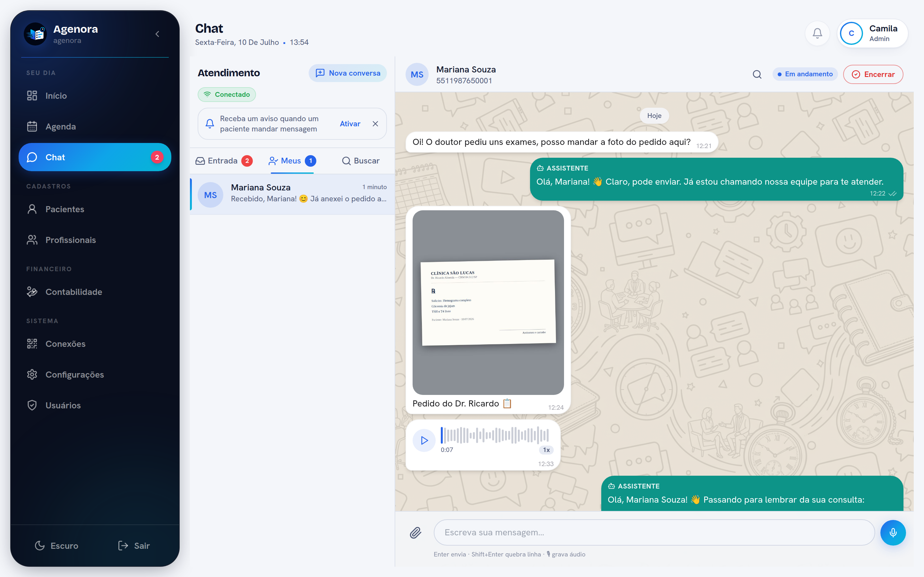Toggle Escuro dark mode
Screen dimensions: 924x577
point(56,546)
